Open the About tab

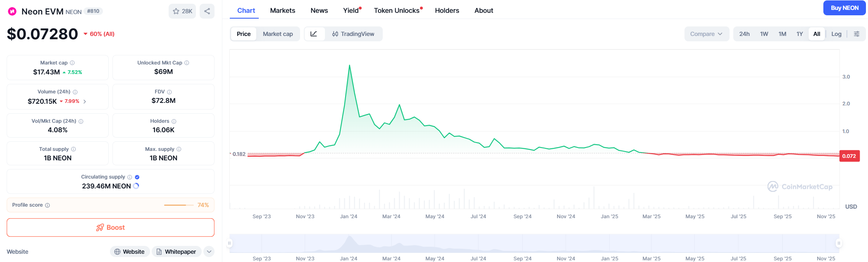484,10
